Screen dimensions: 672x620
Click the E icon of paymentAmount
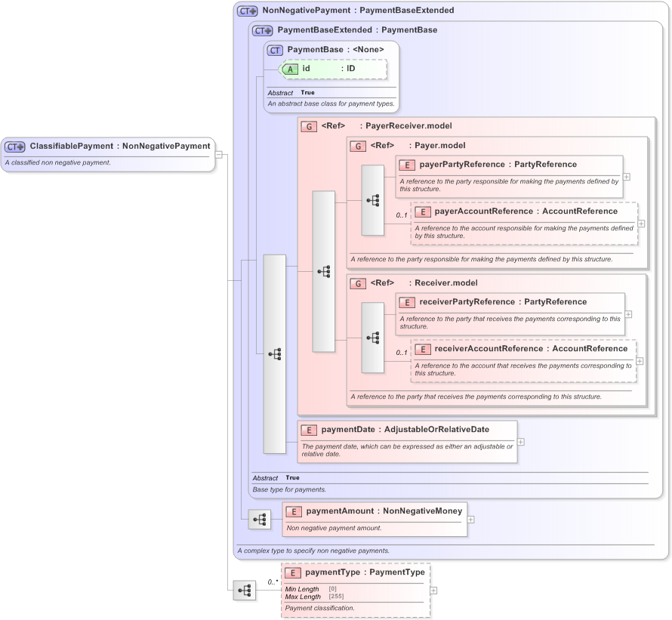tap(294, 511)
